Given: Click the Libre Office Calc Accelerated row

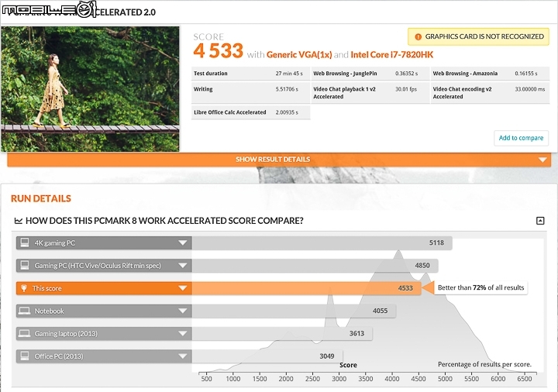Looking at the screenshot, I should 250,112.
